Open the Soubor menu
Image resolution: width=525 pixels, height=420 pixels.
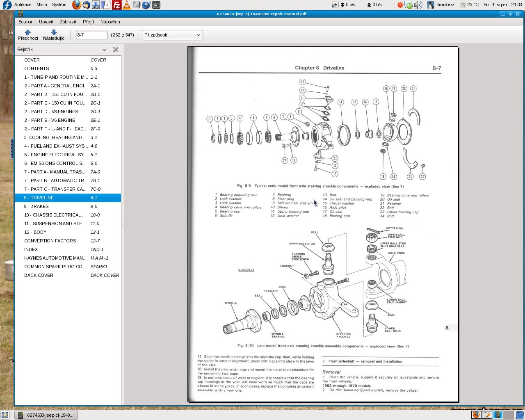25,22
